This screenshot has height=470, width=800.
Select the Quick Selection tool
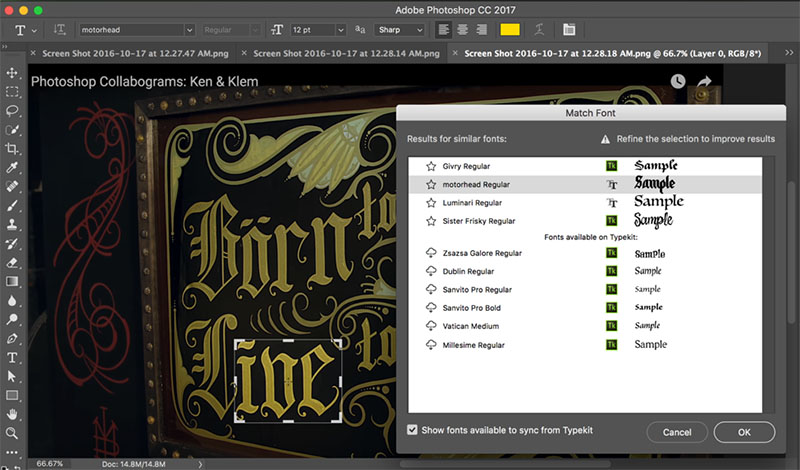tap(12, 130)
